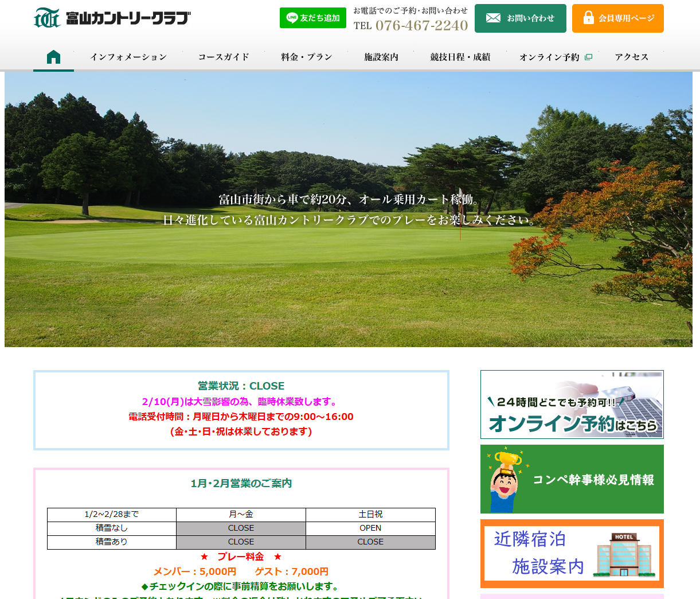The image size is (700, 599).
Task: Open the オンライン予約 menu item
Action: tap(556, 57)
